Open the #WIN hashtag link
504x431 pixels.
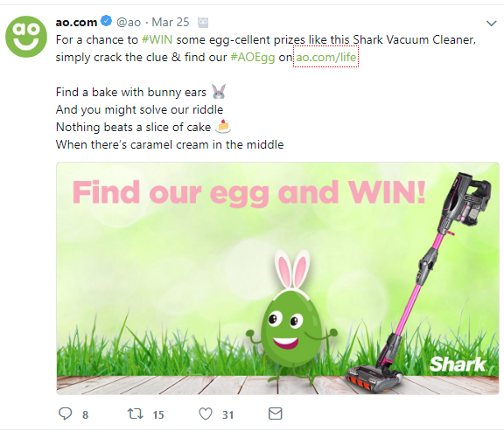[x=157, y=40]
